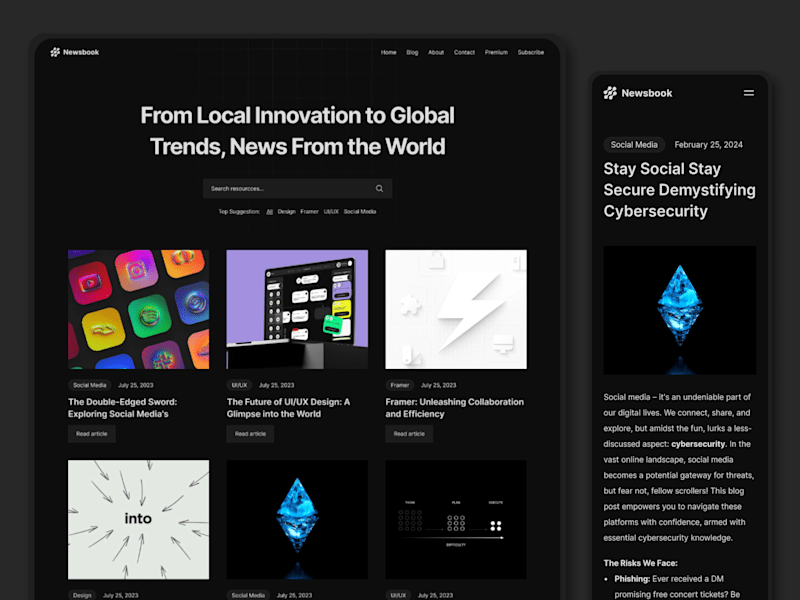Open 'The Double-Edged Sword' article title
Image resolution: width=800 pixels, height=600 pixels.
click(x=122, y=408)
